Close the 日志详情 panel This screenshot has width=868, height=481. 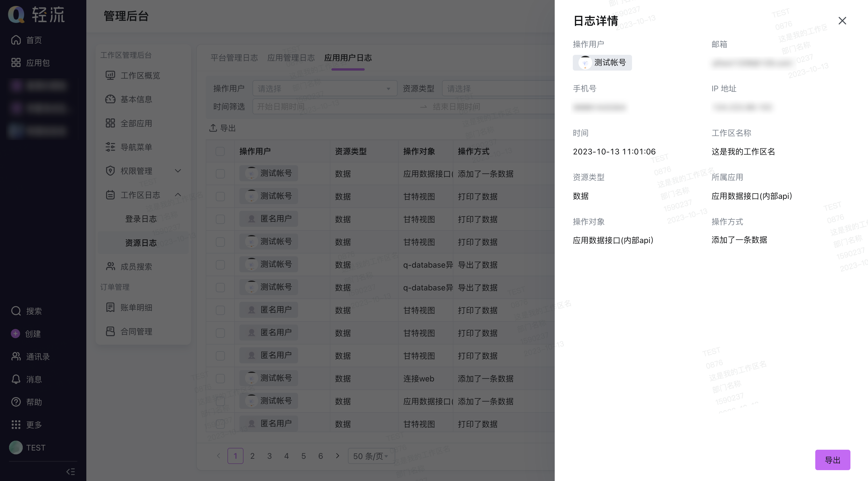point(842,21)
